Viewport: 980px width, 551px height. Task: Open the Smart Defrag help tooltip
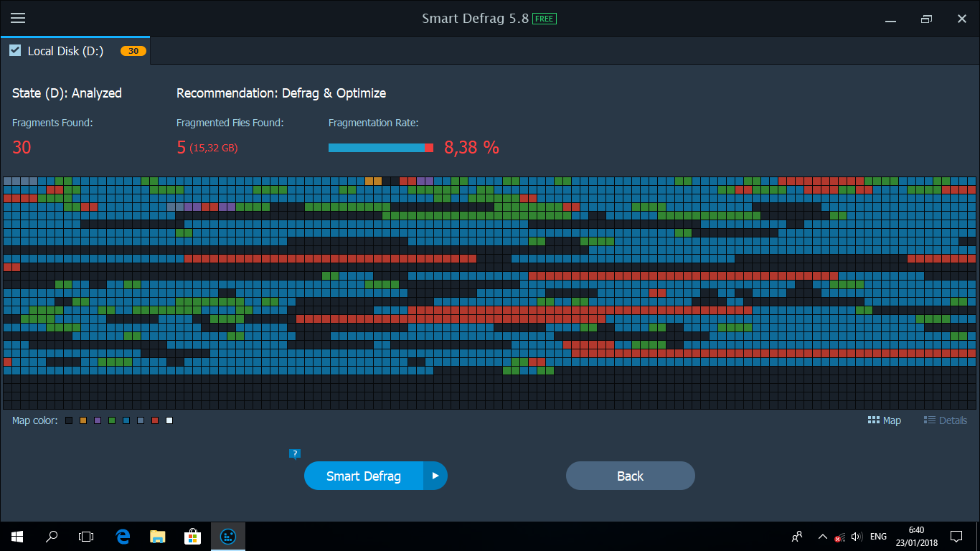tap(294, 453)
